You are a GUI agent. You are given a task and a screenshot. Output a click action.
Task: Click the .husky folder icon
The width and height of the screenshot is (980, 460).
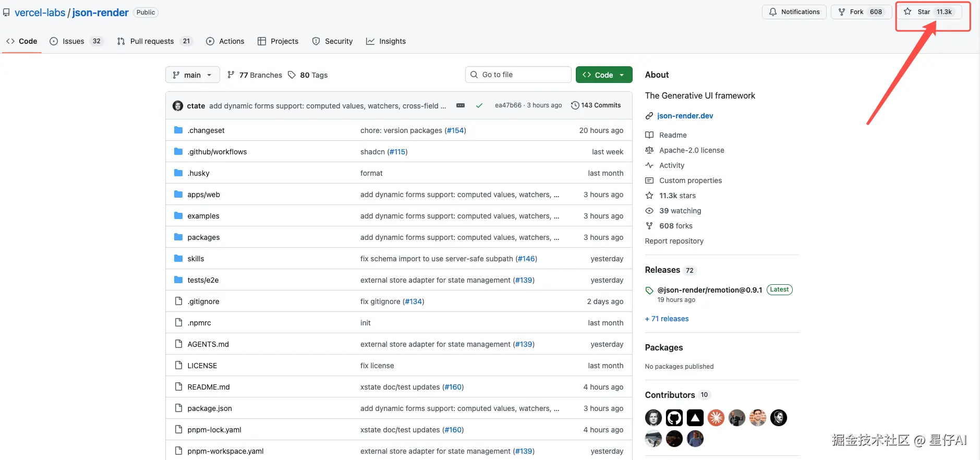click(178, 173)
